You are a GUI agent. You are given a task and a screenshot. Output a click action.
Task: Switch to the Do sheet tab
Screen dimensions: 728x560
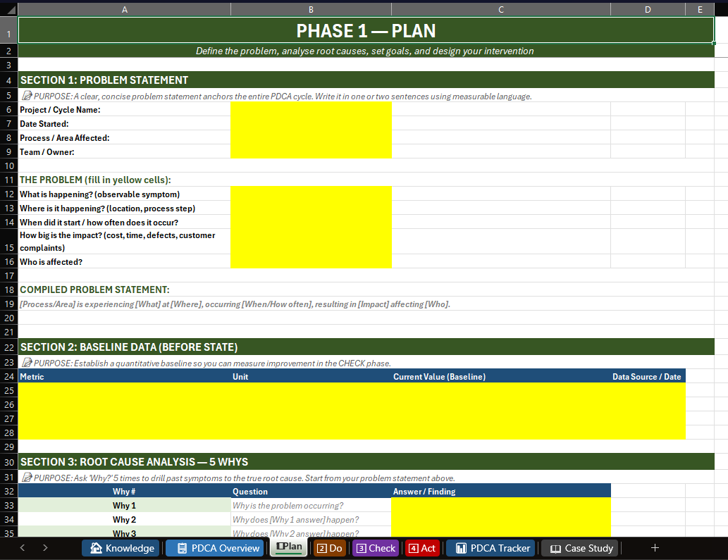point(330,548)
